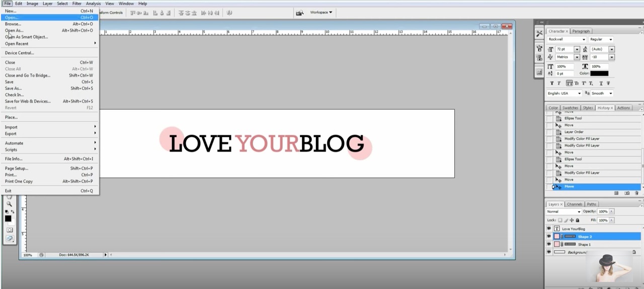Screen dimensions: 644x289
Task: Toggle All Caps in Character panel
Action: point(569,83)
